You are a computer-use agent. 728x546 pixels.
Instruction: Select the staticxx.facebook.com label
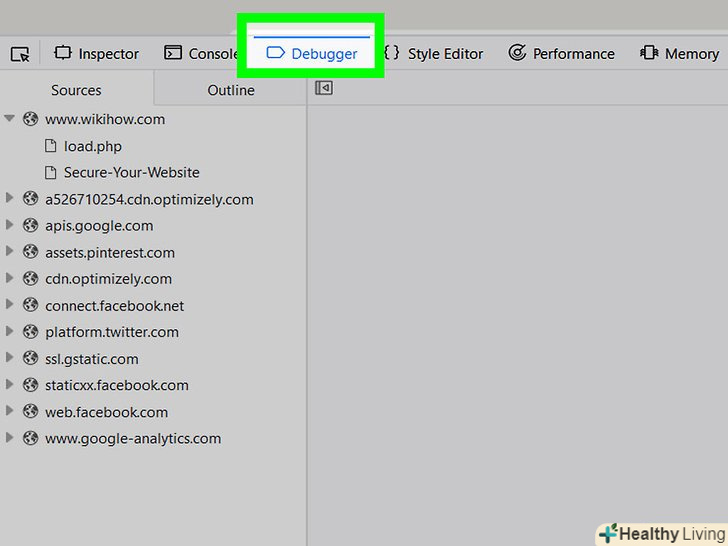tap(117, 385)
